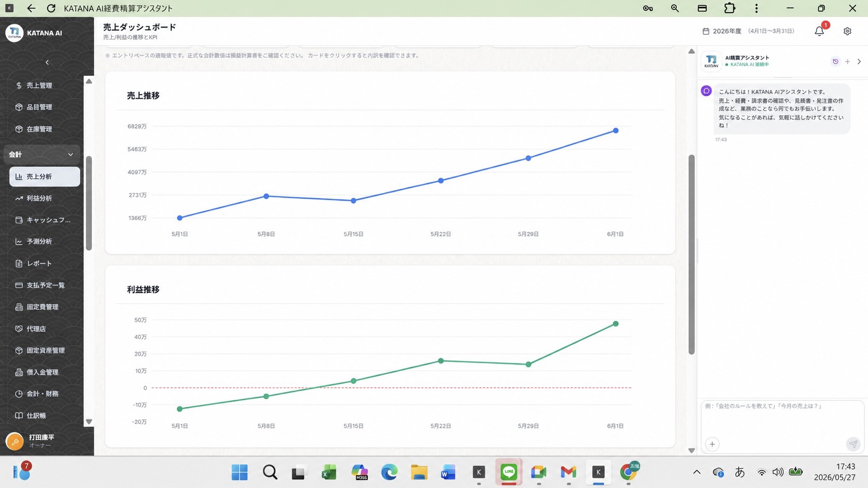
Task: Open the settings gear in header
Action: [847, 31]
